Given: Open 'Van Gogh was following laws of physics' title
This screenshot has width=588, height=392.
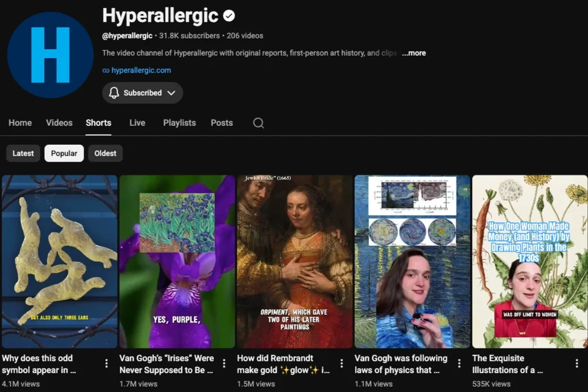Looking at the screenshot, I should 401,364.
